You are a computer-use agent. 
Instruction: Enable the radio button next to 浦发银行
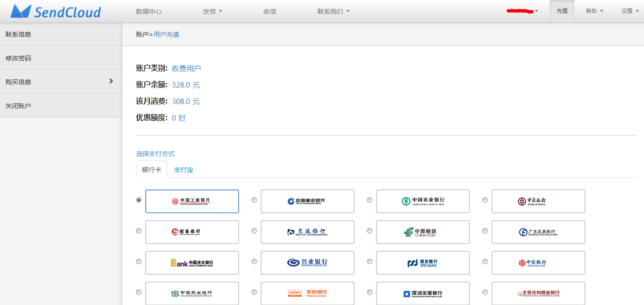[370, 261]
